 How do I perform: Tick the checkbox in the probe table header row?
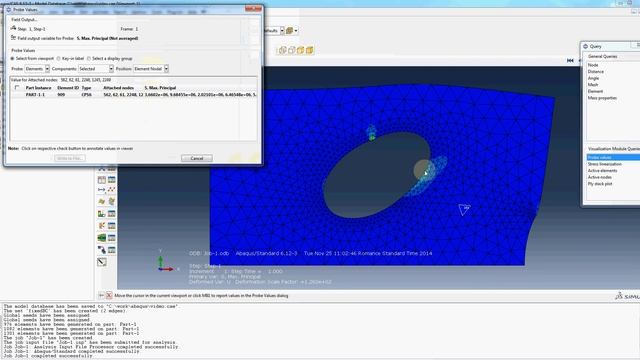[x=17, y=87]
